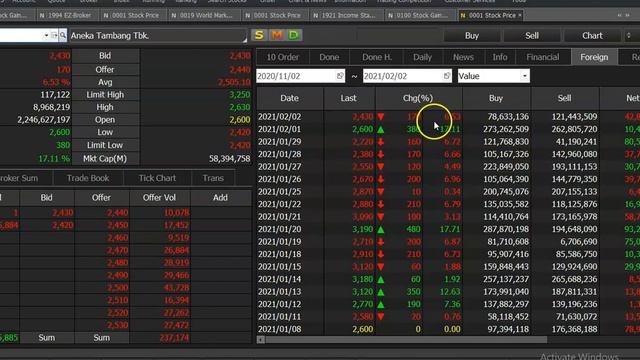The image size is (640, 360).
Task: Click the buy value 287,870,198
Action: coord(506,229)
